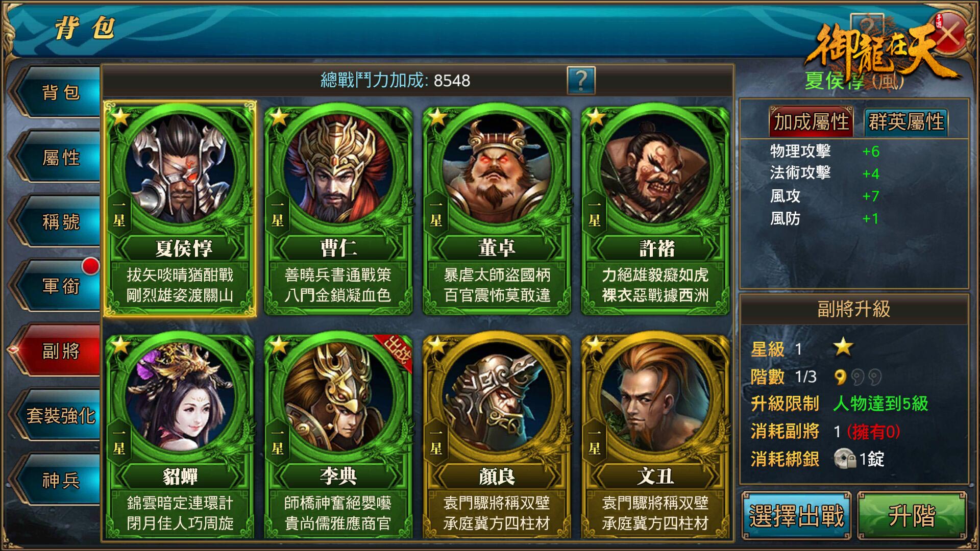Choose the 董卓 general portrait
The height and width of the screenshot is (551, 980).
tap(497, 209)
